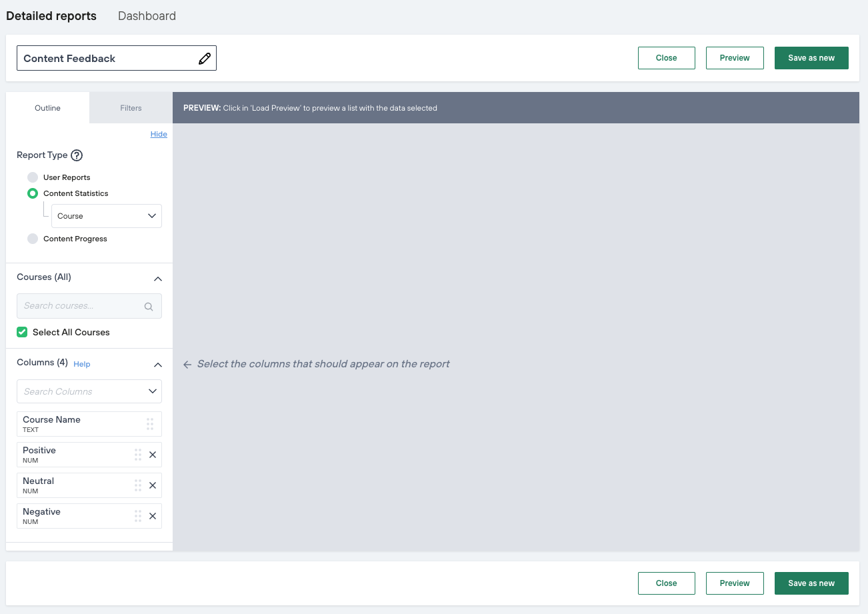Click the Content Feedback report name field
Screen dimensions: 868x614
pyautogui.click(x=107, y=59)
